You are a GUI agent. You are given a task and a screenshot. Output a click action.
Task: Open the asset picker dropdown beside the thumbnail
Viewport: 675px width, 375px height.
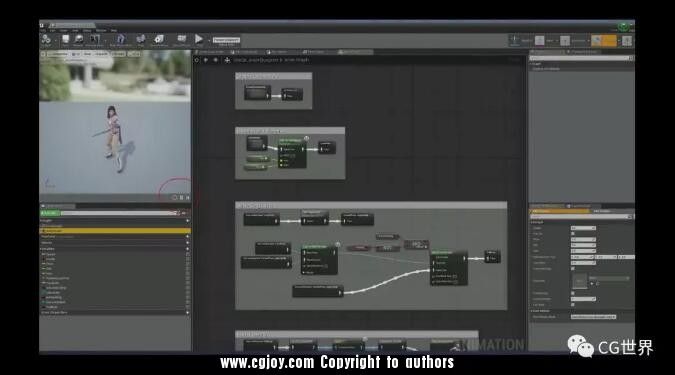(609, 279)
